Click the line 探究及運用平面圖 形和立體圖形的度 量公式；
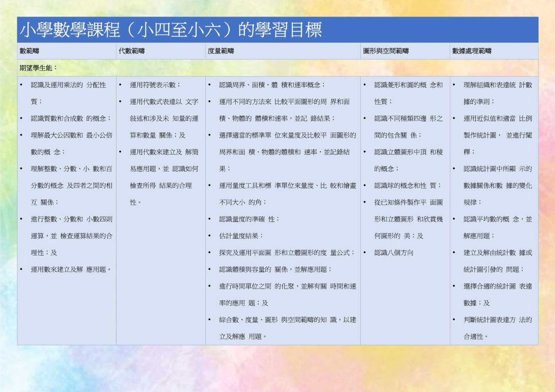The height and width of the screenshot is (392, 555). pos(287,253)
